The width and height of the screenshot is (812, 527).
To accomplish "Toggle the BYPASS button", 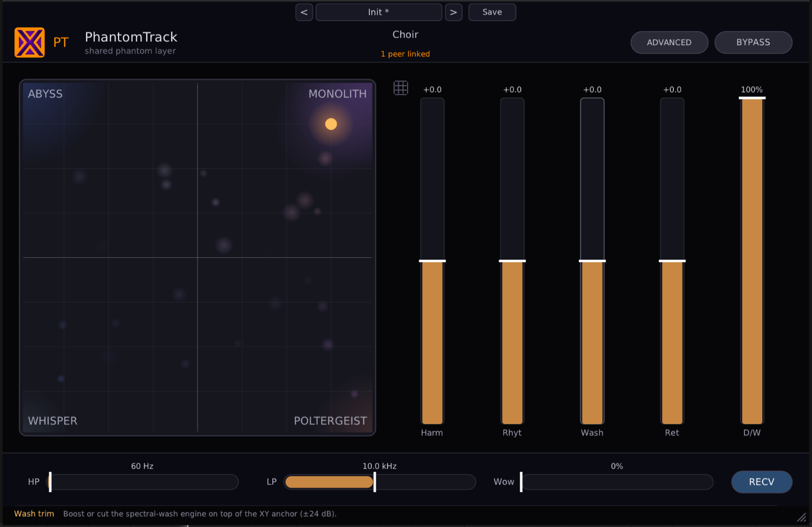I will pyautogui.click(x=753, y=42).
